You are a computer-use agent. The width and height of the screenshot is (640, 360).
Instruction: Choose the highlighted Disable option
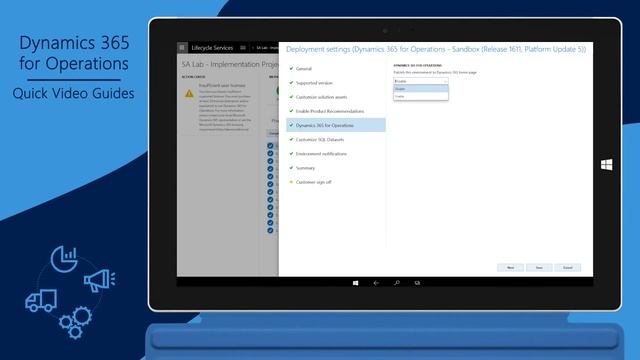[420, 89]
